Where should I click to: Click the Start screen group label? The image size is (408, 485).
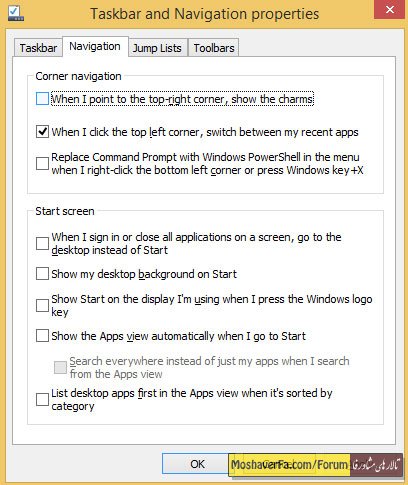point(65,211)
